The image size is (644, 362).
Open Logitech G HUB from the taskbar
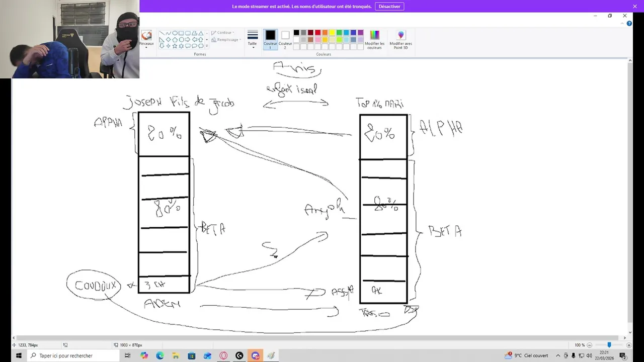[239, 355]
